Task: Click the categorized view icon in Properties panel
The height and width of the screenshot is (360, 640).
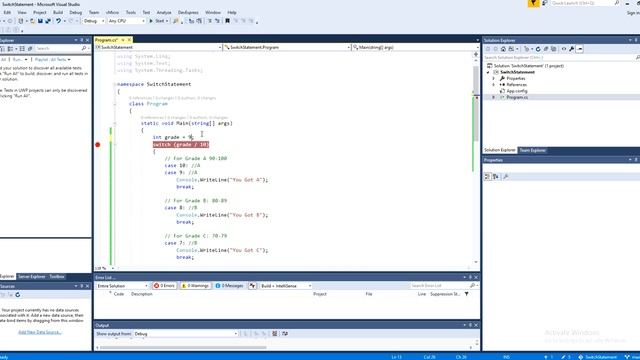Action: point(487,177)
